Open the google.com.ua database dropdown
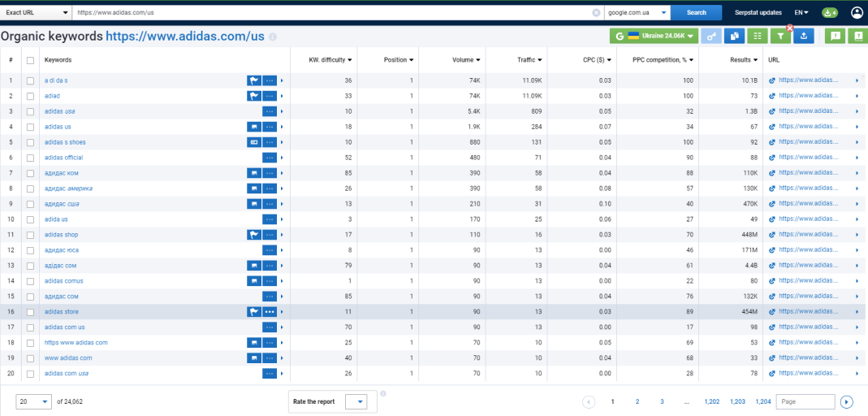Screen dimensions: 868x416 (x=637, y=13)
